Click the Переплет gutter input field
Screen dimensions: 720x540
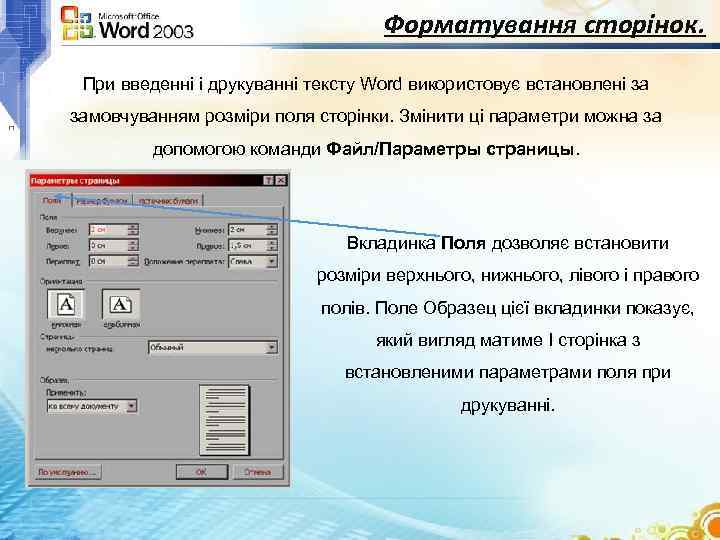click(108, 261)
